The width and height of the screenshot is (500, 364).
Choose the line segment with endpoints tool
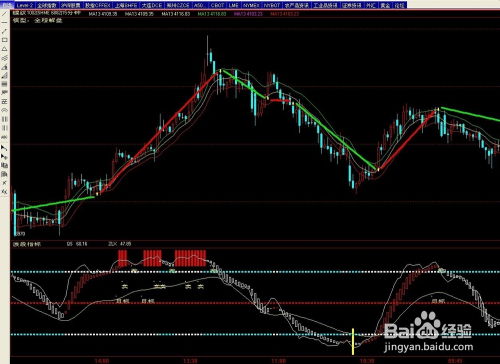coord(5,31)
